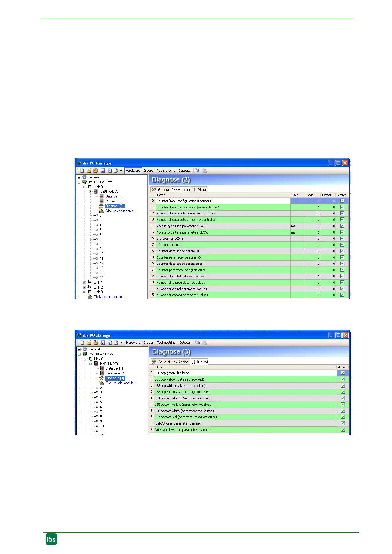392x554 pixels.
Task: Toggle Active checkbox for Life counter 100ms
Action: point(342,239)
